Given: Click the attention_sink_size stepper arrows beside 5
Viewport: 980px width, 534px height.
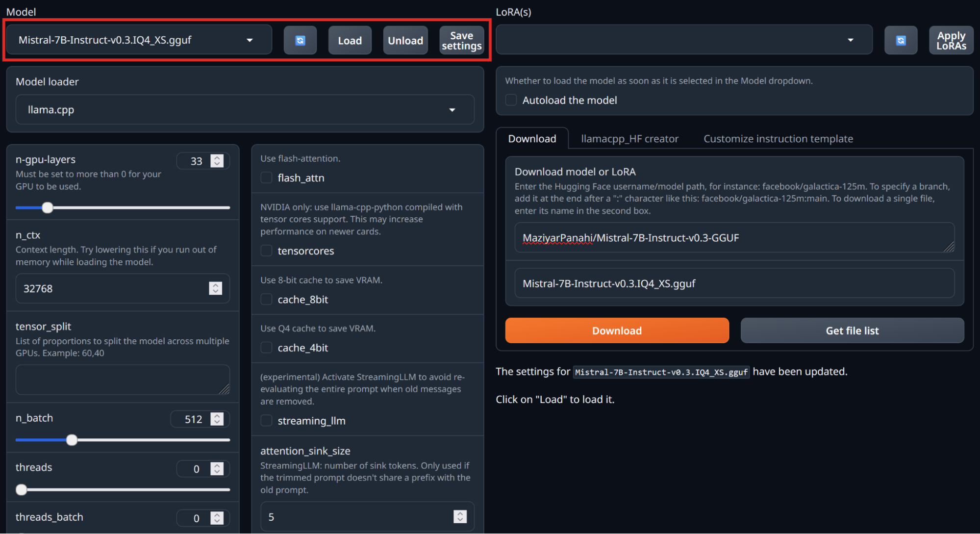Looking at the screenshot, I should [460, 517].
